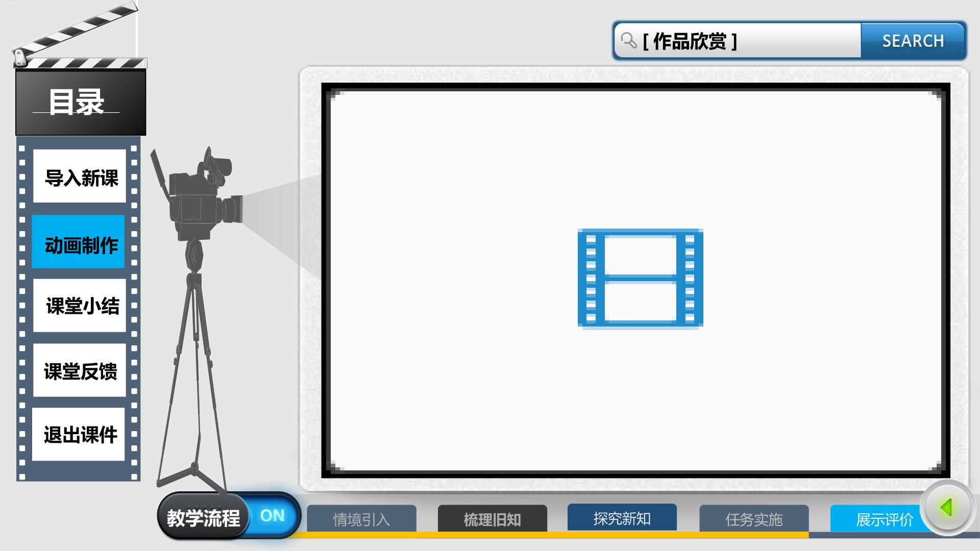Open the 导入新课 menu item

click(80, 176)
